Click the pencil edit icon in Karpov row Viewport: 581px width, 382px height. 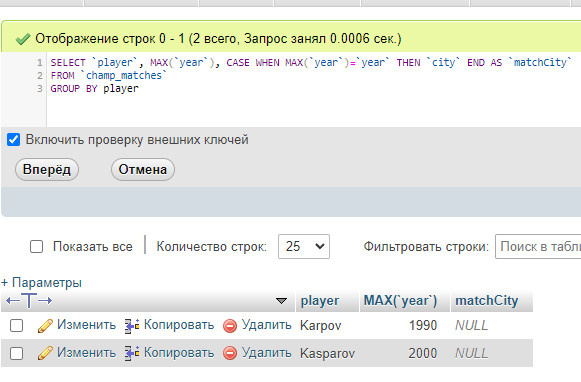point(45,326)
